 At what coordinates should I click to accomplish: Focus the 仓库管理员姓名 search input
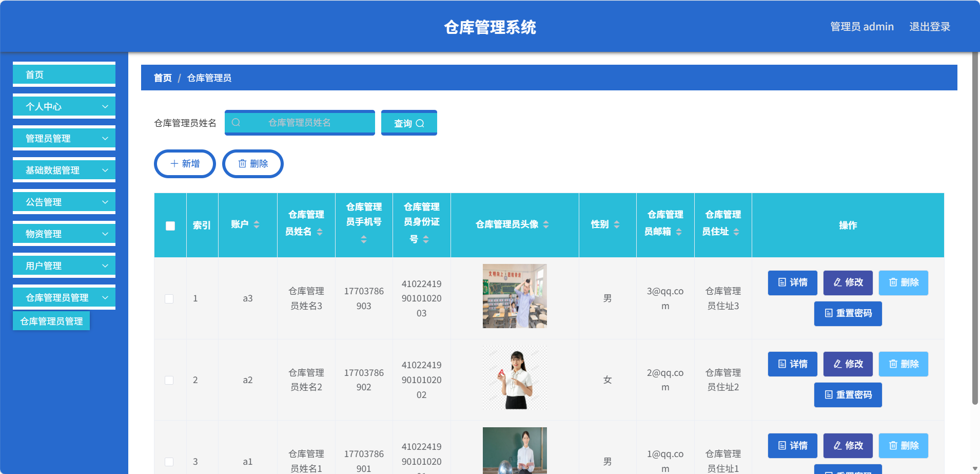pos(300,123)
